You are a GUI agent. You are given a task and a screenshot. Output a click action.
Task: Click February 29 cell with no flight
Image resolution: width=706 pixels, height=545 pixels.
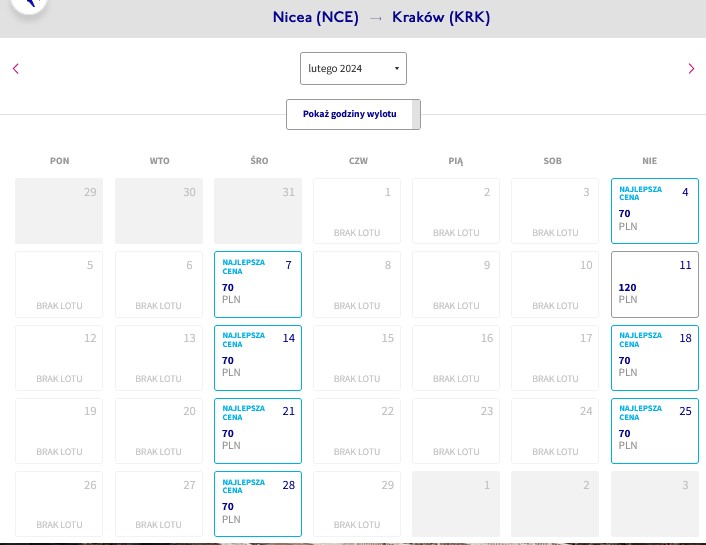[357, 504]
